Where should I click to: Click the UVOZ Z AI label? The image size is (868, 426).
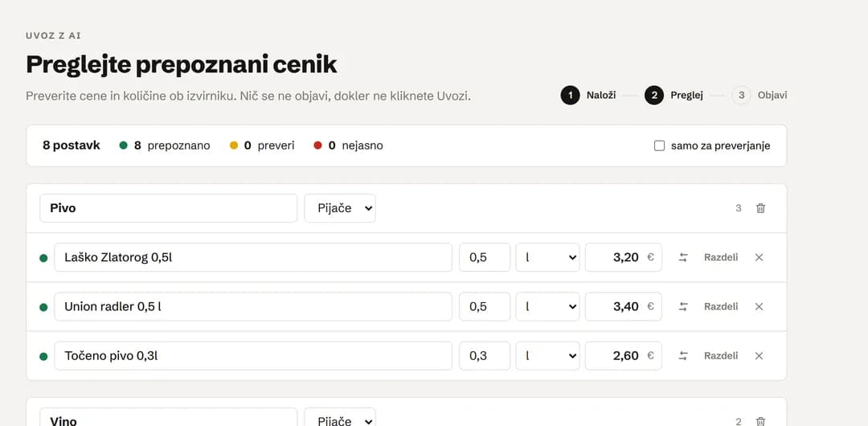[x=54, y=35]
